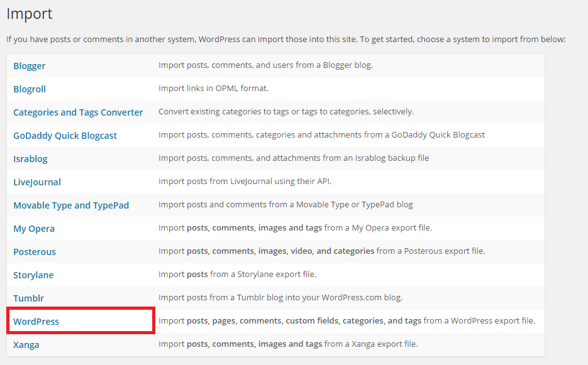Click description mentioning Xanga export file
This screenshot has width=588, height=365.
click(288, 344)
